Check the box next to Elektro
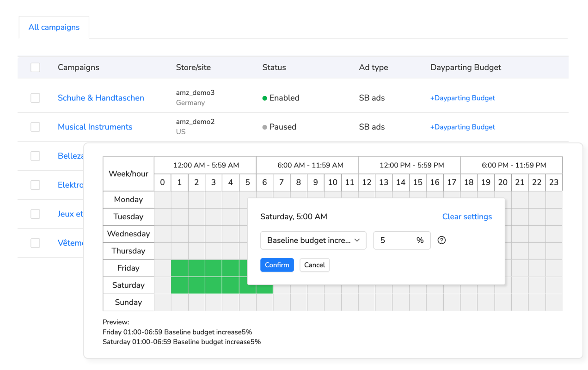The height and width of the screenshot is (370, 588). pos(35,185)
